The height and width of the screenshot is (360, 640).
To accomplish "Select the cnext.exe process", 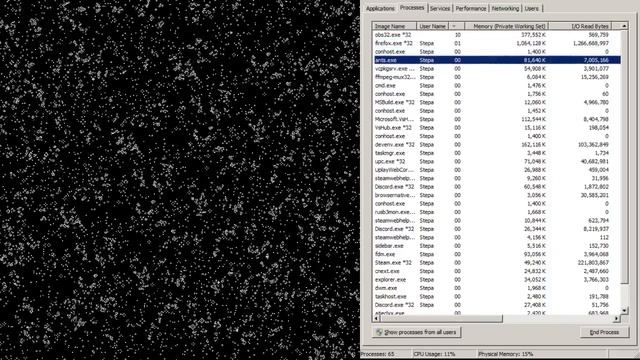I will tap(497, 271).
